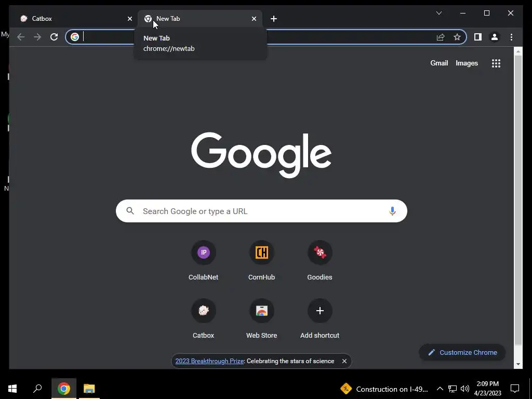Close the New Tab tab
Viewport: 532px width, 399px height.
254,19
